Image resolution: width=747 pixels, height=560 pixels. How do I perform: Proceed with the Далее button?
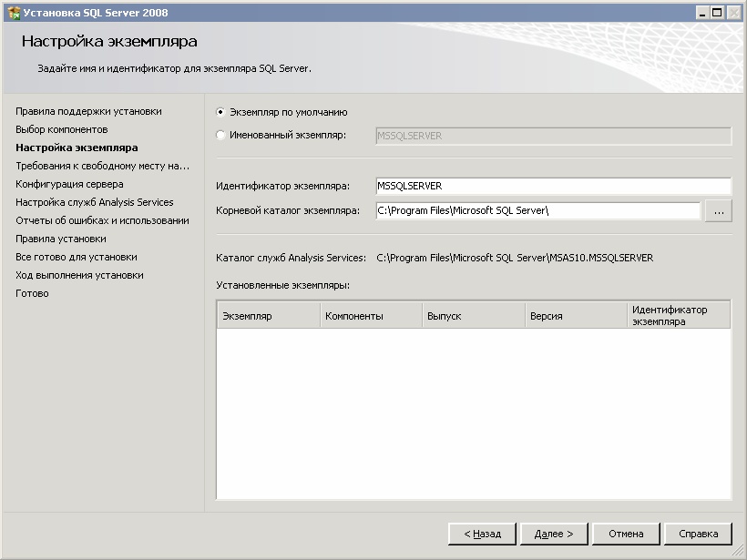click(554, 534)
